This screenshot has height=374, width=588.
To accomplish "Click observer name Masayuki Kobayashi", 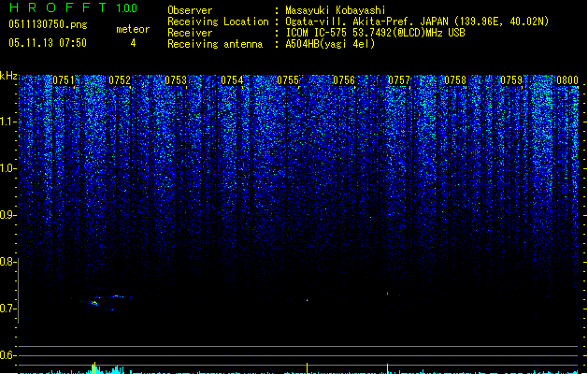I will pyautogui.click(x=336, y=10).
